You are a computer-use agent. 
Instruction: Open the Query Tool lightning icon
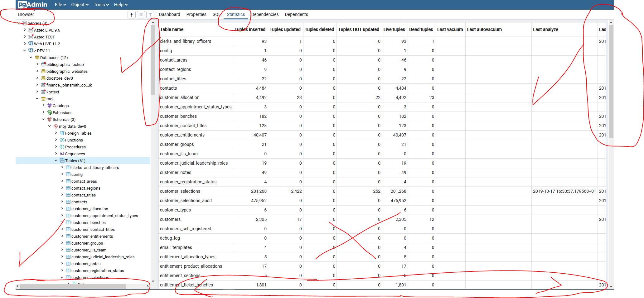point(131,14)
